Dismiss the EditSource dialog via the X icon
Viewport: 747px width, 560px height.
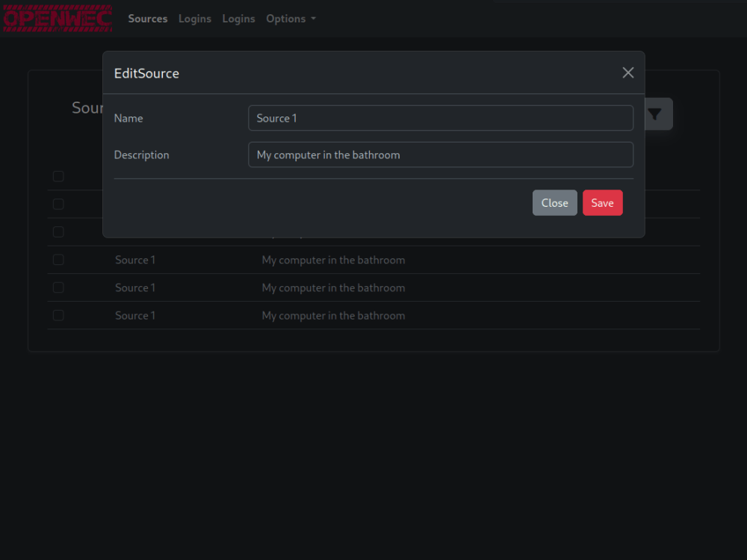pyautogui.click(x=627, y=72)
